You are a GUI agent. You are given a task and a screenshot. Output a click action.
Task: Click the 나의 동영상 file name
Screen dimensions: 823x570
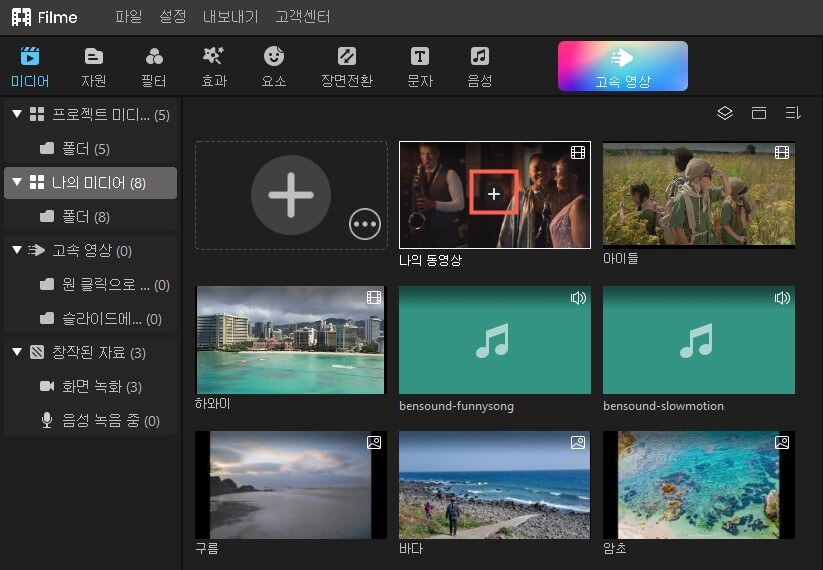pos(430,260)
